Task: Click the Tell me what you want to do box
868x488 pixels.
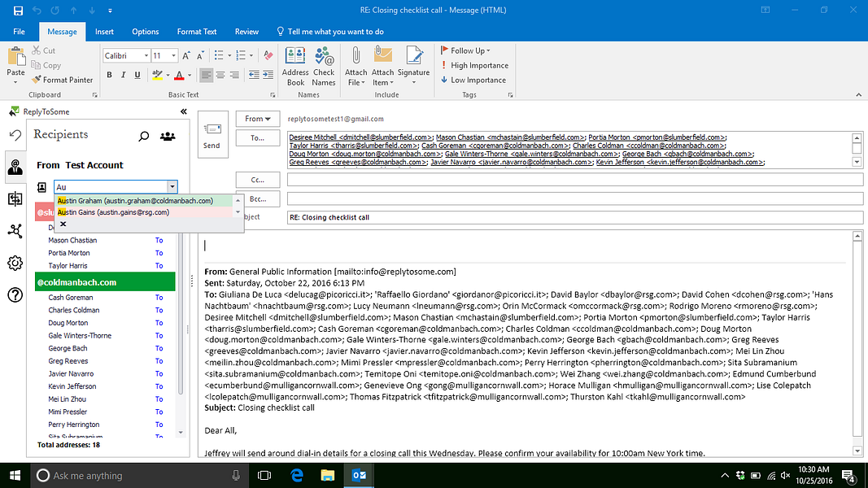Action: 330,32
